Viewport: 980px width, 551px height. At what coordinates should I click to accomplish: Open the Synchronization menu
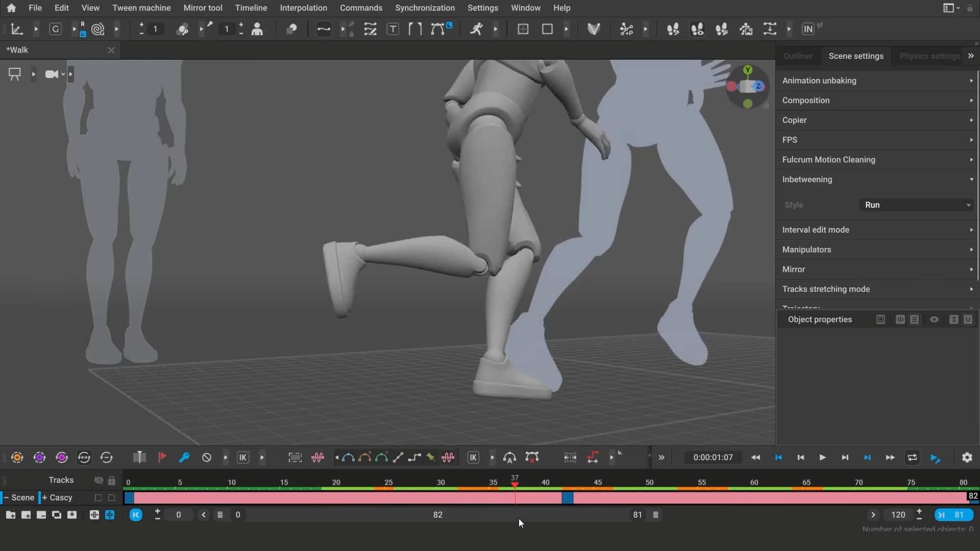tap(425, 8)
